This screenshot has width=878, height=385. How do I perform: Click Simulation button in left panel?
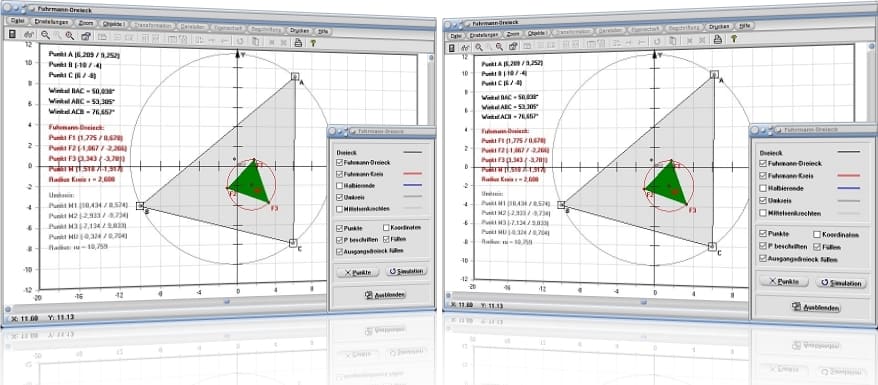click(x=406, y=271)
